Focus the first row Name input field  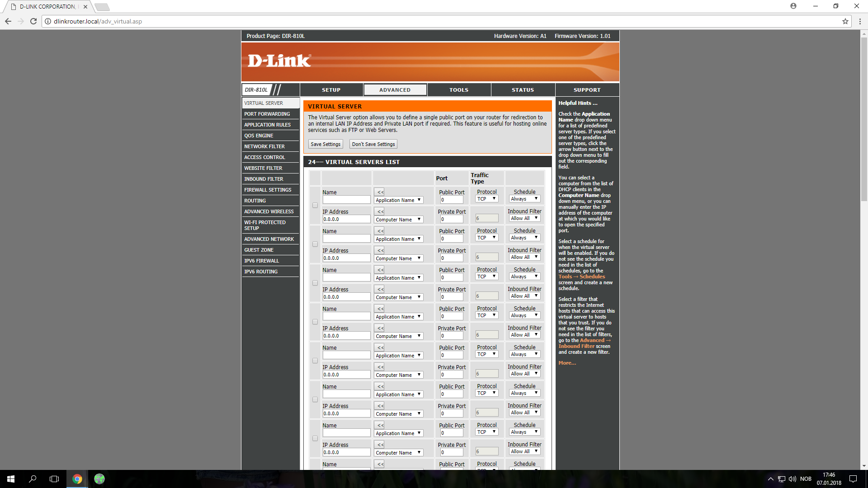(346, 200)
